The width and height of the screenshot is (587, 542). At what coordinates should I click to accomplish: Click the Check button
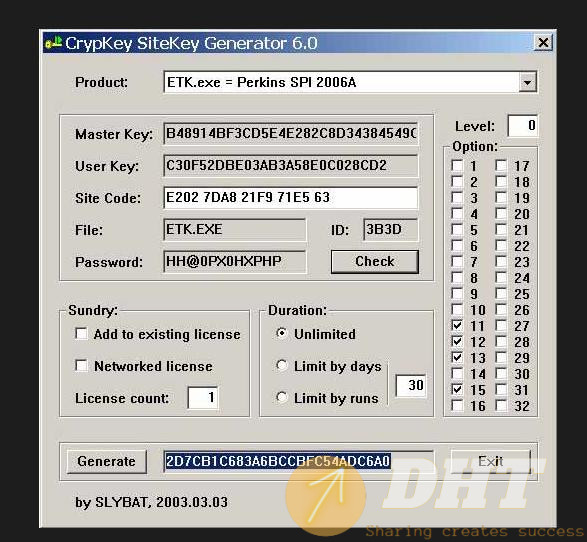tap(374, 261)
